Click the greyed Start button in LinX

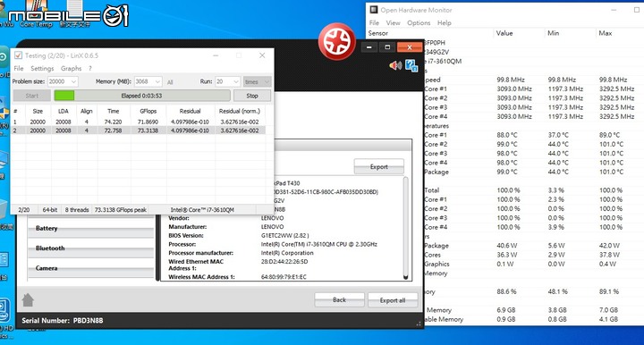click(32, 96)
